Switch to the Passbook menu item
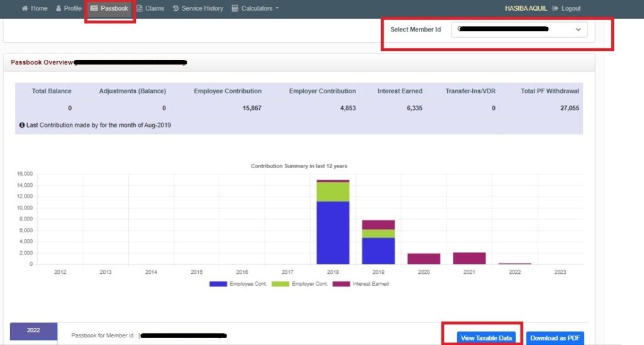 [114, 9]
